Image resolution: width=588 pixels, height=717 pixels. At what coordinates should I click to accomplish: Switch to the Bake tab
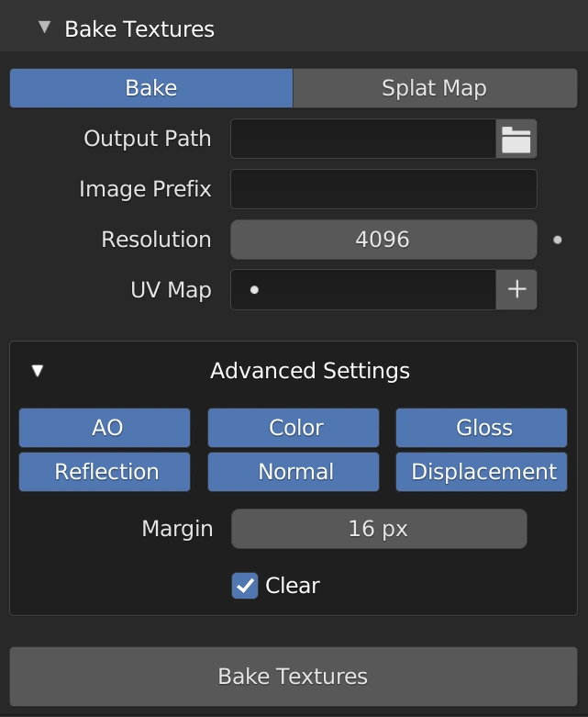click(151, 88)
